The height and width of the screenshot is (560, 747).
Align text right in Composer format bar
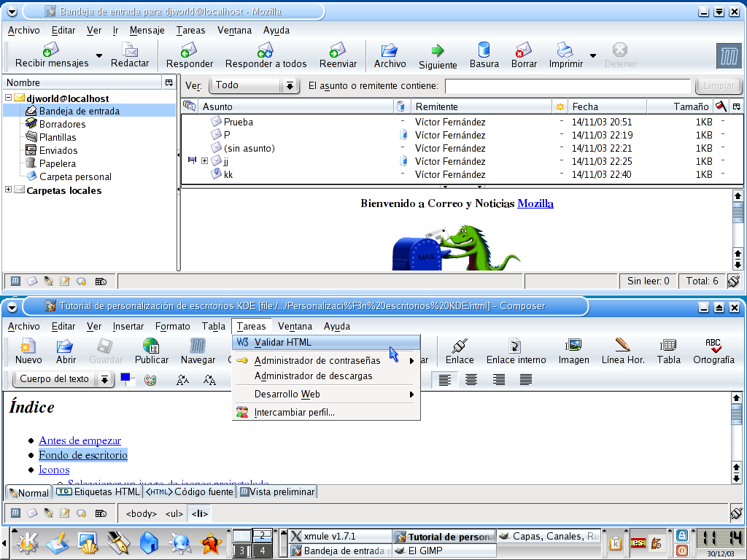tap(498, 379)
